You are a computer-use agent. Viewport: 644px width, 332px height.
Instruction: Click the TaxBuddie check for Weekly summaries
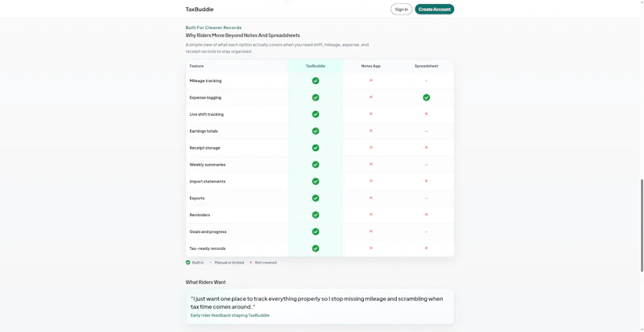click(316, 165)
